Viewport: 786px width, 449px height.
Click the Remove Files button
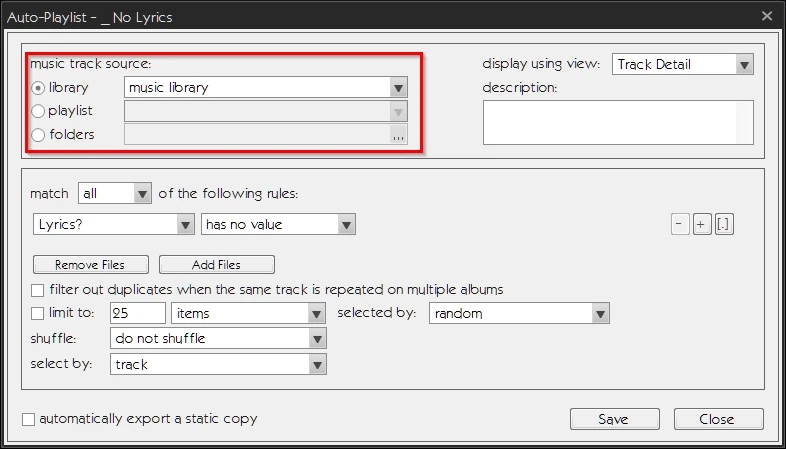click(x=91, y=265)
